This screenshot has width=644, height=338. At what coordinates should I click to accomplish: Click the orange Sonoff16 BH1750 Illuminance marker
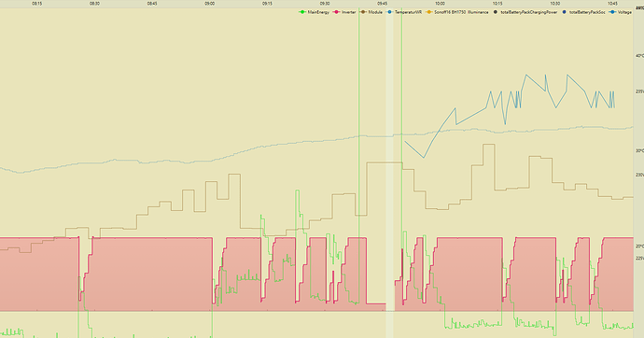pyautogui.click(x=429, y=12)
